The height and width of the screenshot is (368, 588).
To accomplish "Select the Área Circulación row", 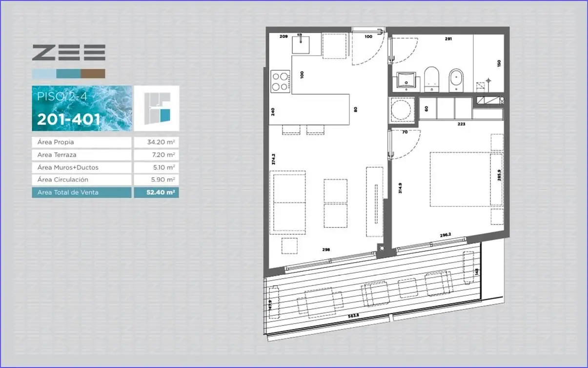I will tap(105, 180).
